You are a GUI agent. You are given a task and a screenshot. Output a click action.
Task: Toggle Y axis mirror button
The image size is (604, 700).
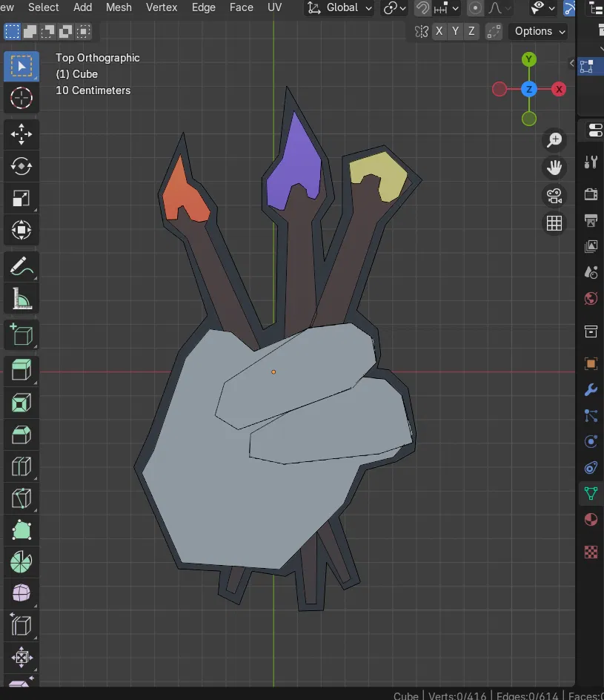tap(455, 31)
